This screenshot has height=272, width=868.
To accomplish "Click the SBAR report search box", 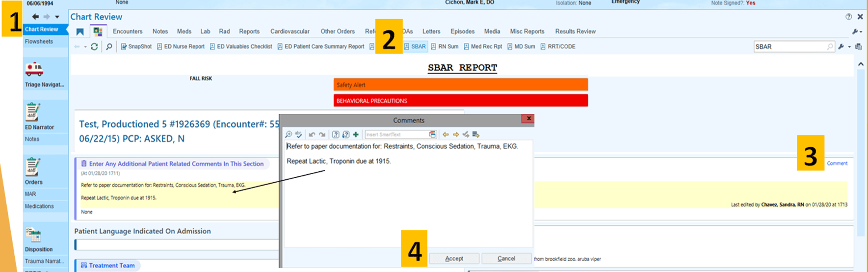I will point(793,47).
